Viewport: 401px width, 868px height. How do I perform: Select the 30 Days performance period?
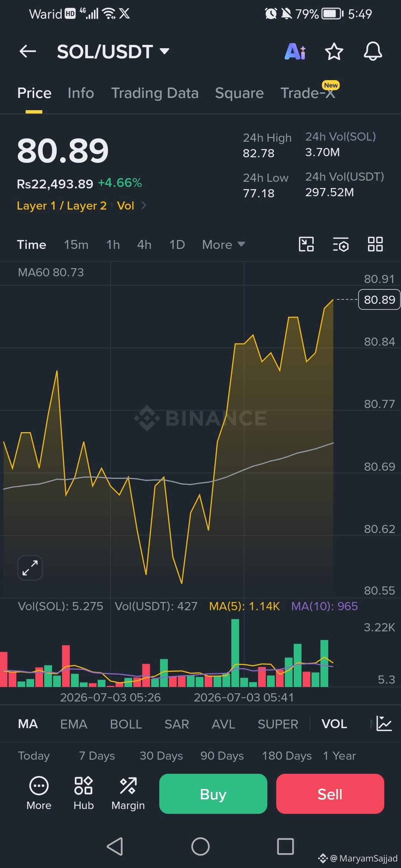tap(161, 756)
